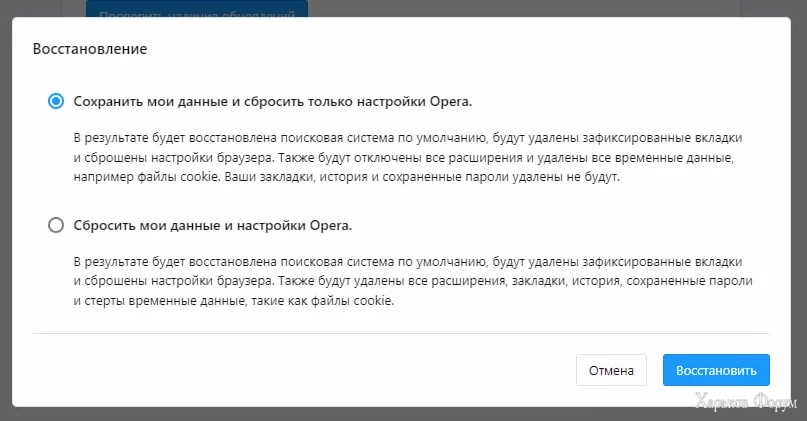The width and height of the screenshot is (807, 421).
Task: Click the word 'Opera' in the second option label
Action: (x=330, y=225)
